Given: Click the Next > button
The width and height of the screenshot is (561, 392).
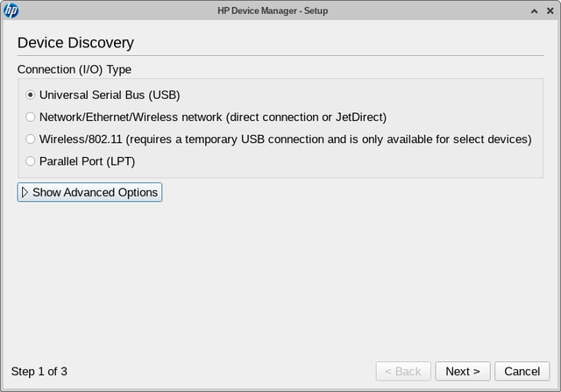Looking at the screenshot, I should 463,371.
